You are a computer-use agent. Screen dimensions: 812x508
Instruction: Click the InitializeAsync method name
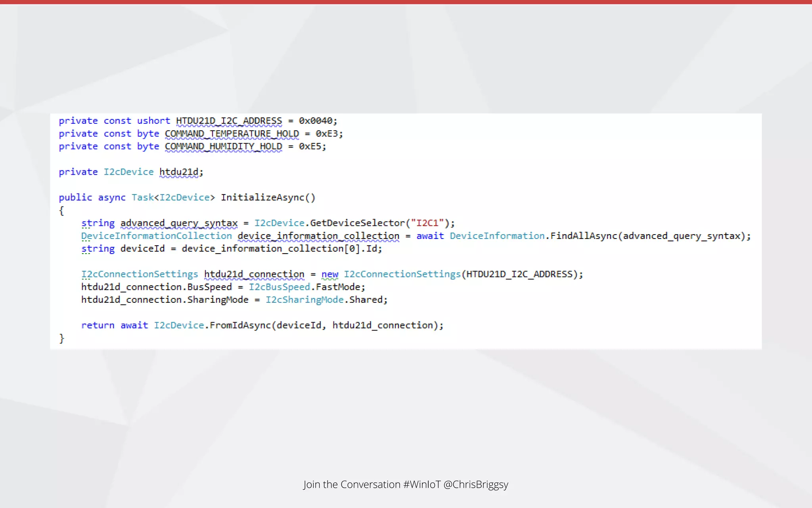(x=262, y=197)
